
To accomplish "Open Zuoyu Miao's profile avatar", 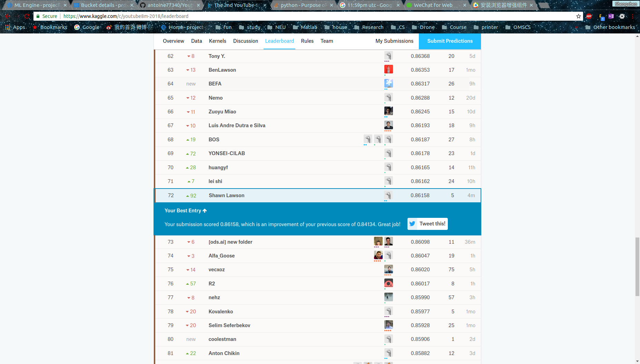I will [x=388, y=111].
